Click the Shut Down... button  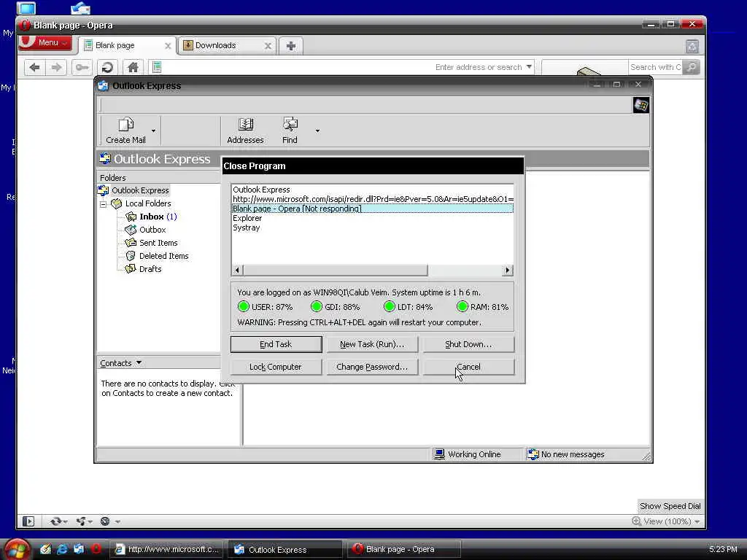[x=468, y=344]
